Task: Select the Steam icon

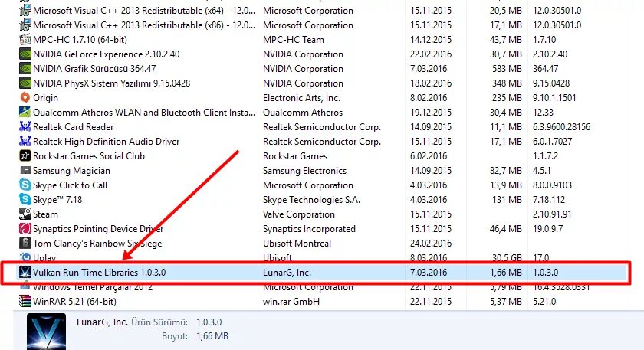Action: [x=25, y=214]
